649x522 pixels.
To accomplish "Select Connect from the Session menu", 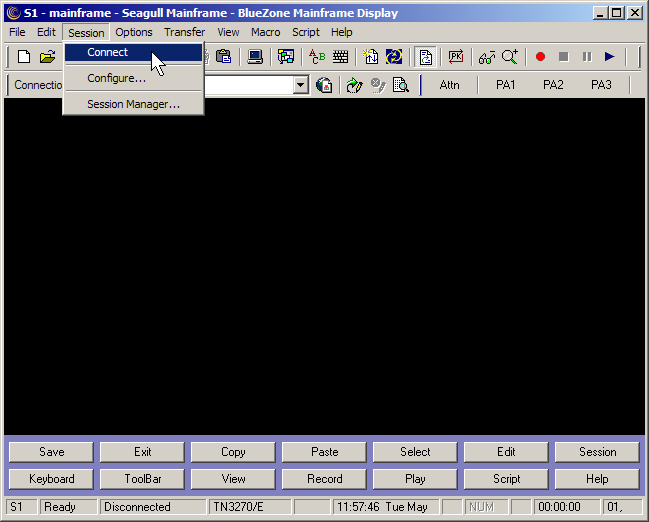I will point(107,52).
